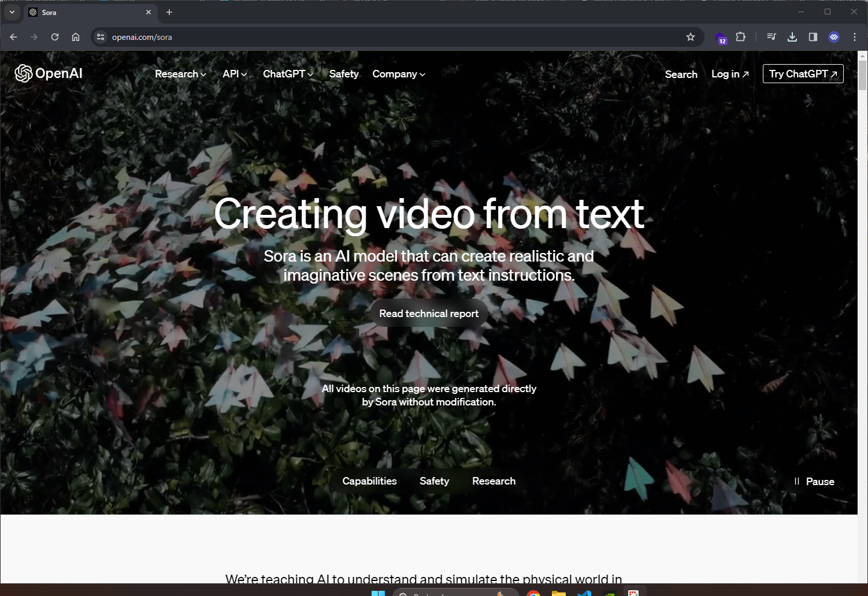Open the browser Extensions puzzle icon
This screenshot has height=596, width=868.
tap(740, 37)
